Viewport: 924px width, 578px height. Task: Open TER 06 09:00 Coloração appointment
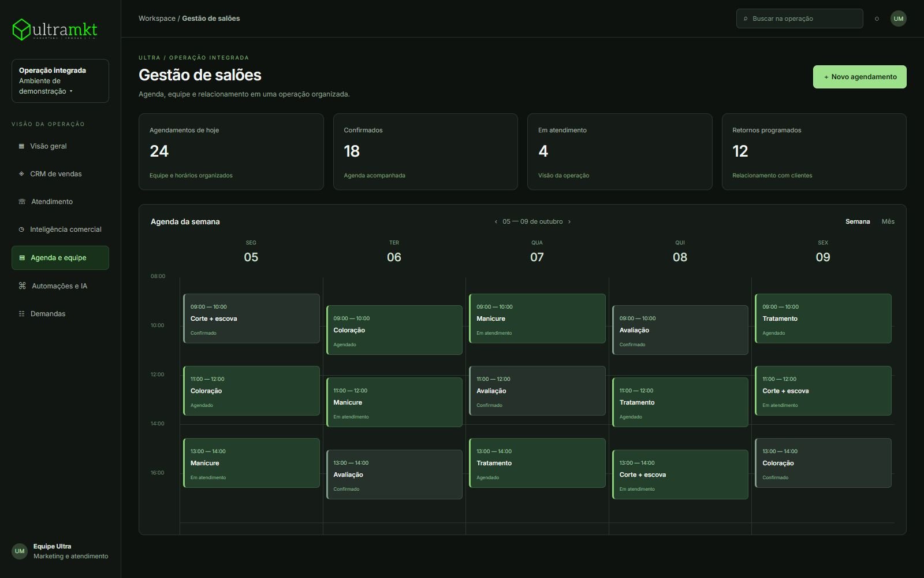tap(394, 330)
